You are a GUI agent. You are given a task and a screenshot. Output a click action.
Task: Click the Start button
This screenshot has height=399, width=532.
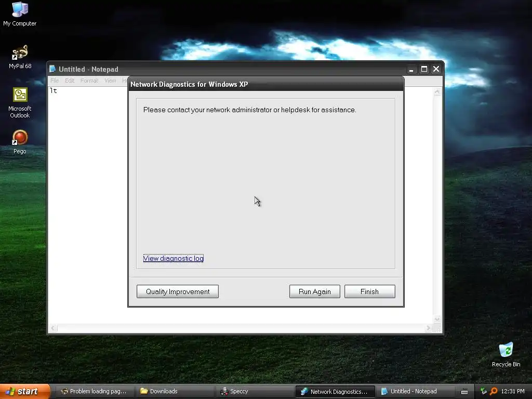[25, 391]
